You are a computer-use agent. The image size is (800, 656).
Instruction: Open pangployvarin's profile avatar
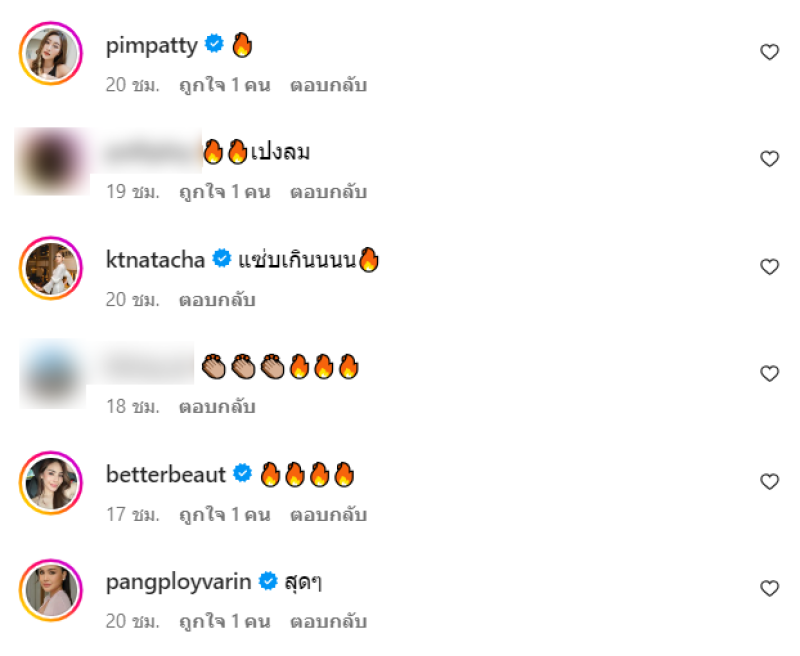click(51, 590)
